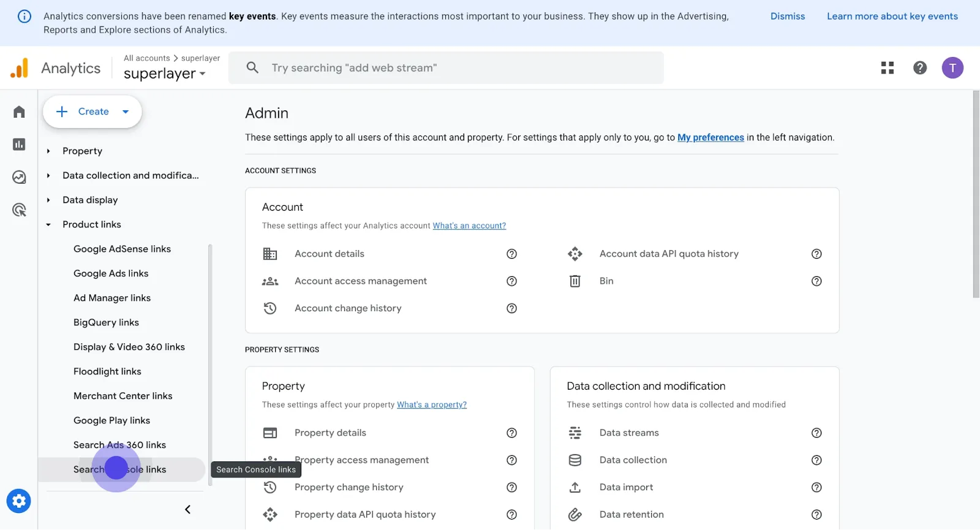The image size is (980, 530).
Task: Click the sidebar list scrollbar
Action: point(210,365)
